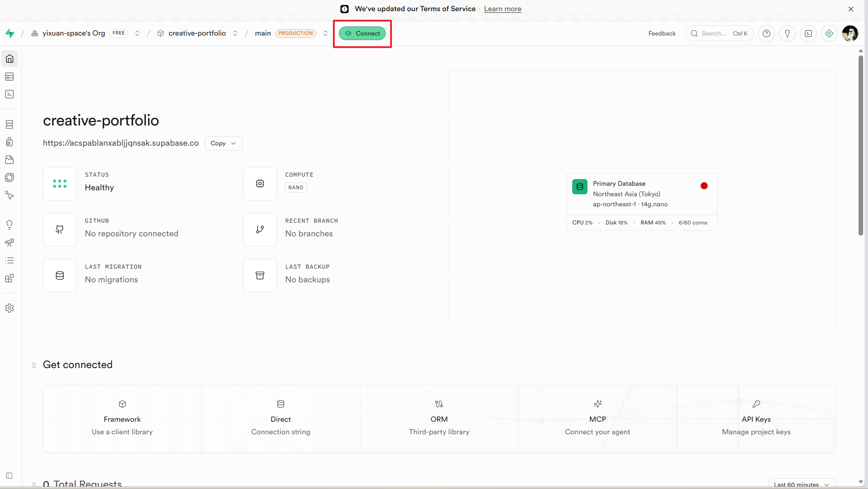This screenshot has height=489, width=868.
Task: Click the Primary Database node card
Action: [642, 202]
